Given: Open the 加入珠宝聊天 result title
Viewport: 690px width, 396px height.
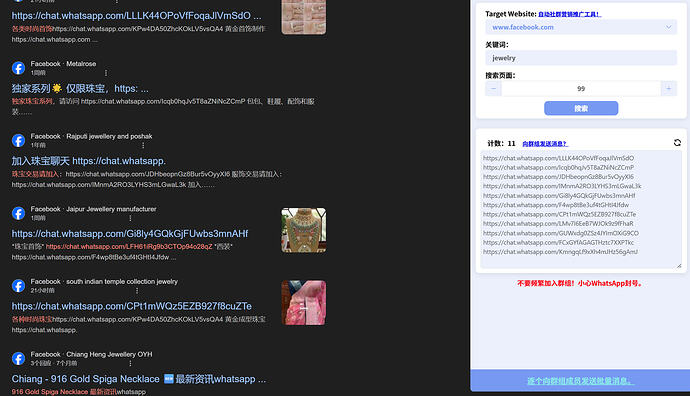Looking at the screenshot, I should [89, 161].
